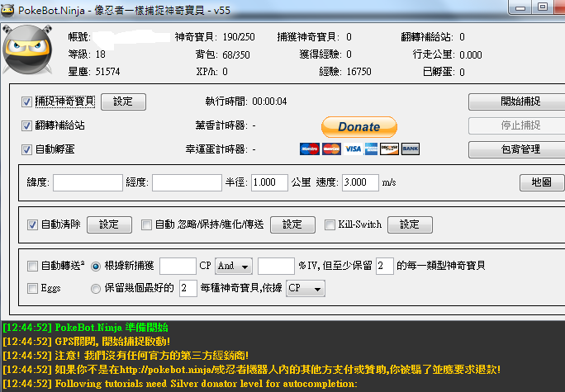
Task: Click the PokeBot ninja title bar icon
Action: (7, 10)
